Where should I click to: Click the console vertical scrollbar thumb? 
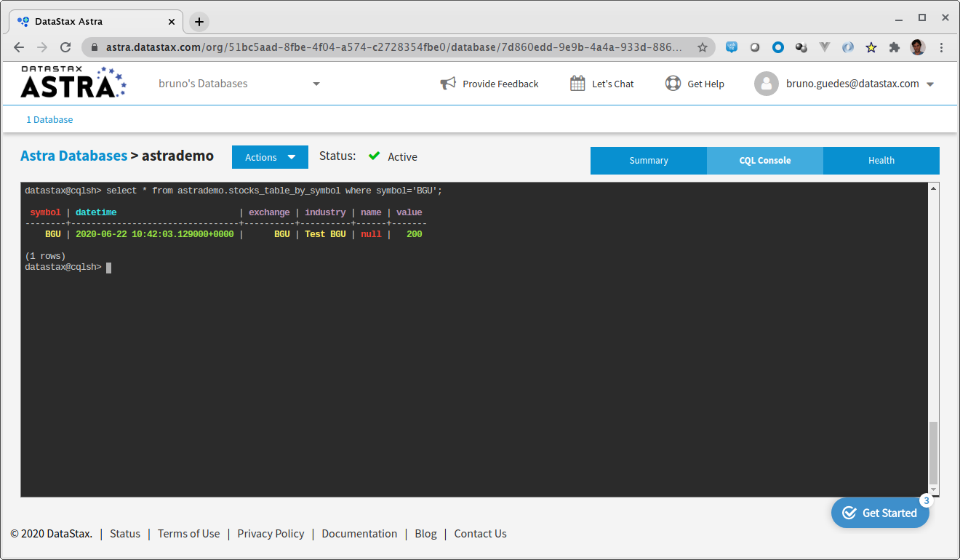click(934, 452)
